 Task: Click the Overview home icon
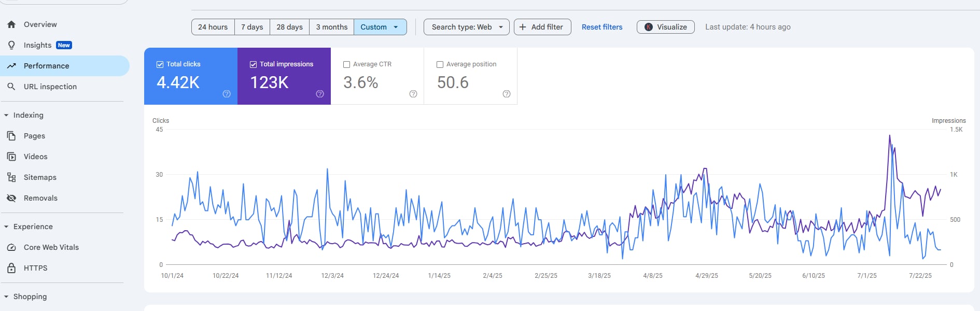click(x=11, y=24)
